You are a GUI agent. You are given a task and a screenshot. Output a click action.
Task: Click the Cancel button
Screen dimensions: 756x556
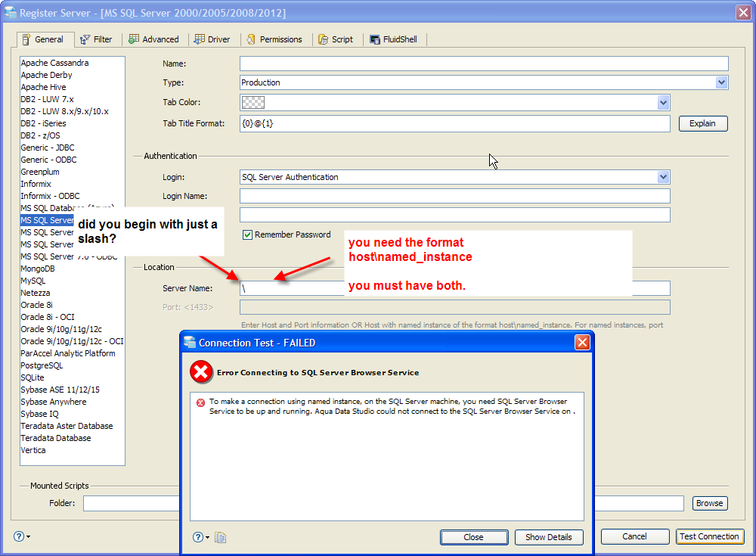634,536
